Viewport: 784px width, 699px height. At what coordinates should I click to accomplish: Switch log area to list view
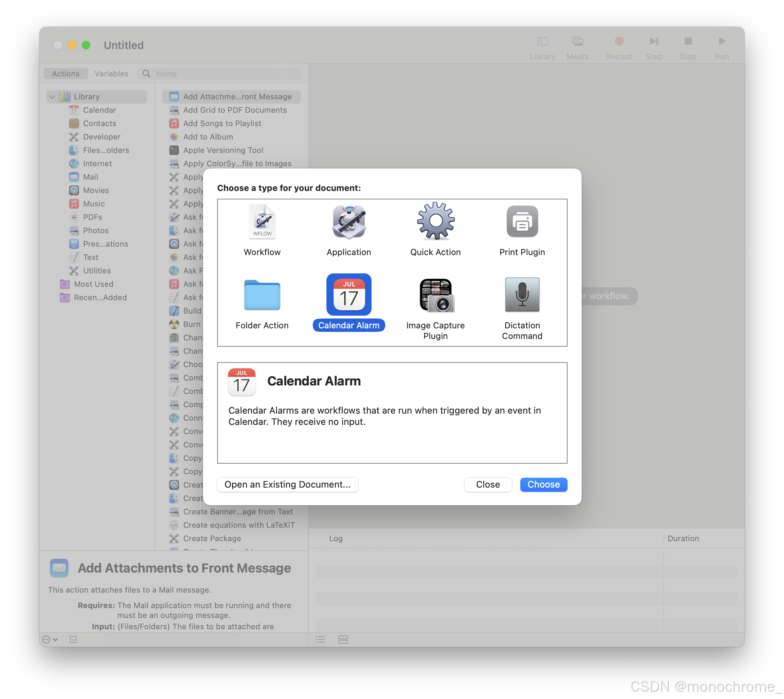pyautogui.click(x=320, y=639)
